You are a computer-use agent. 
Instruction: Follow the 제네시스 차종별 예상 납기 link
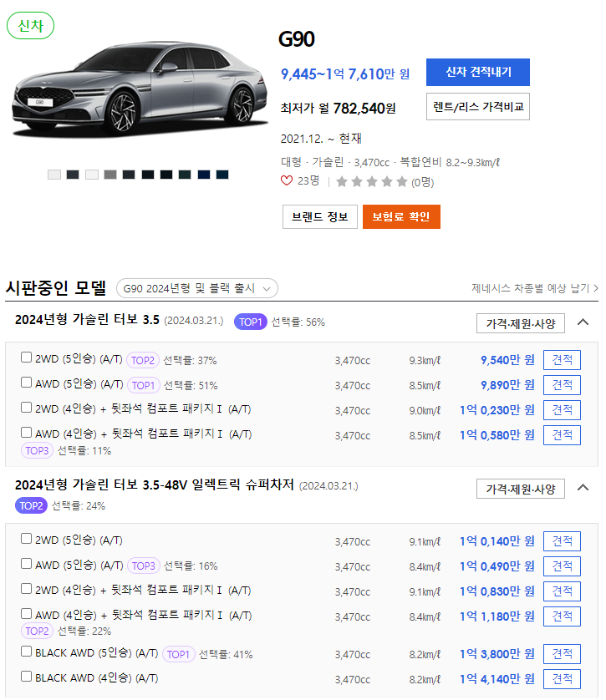click(535, 288)
